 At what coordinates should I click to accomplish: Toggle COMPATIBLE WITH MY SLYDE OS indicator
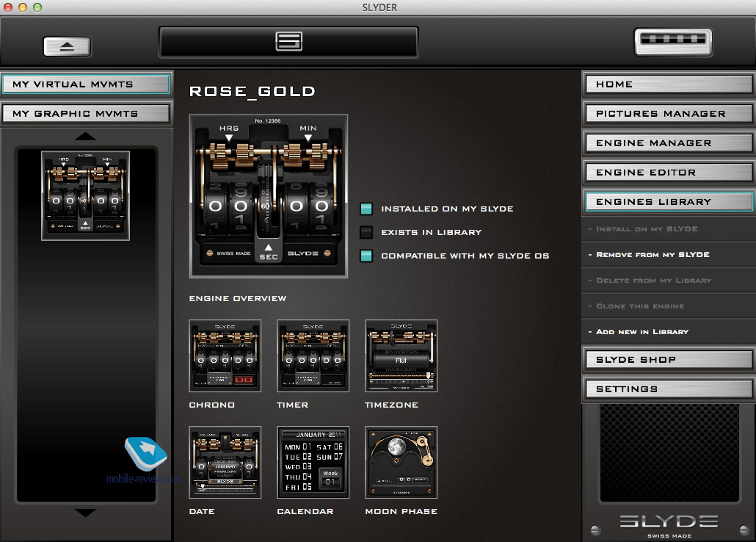(x=366, y=256)
